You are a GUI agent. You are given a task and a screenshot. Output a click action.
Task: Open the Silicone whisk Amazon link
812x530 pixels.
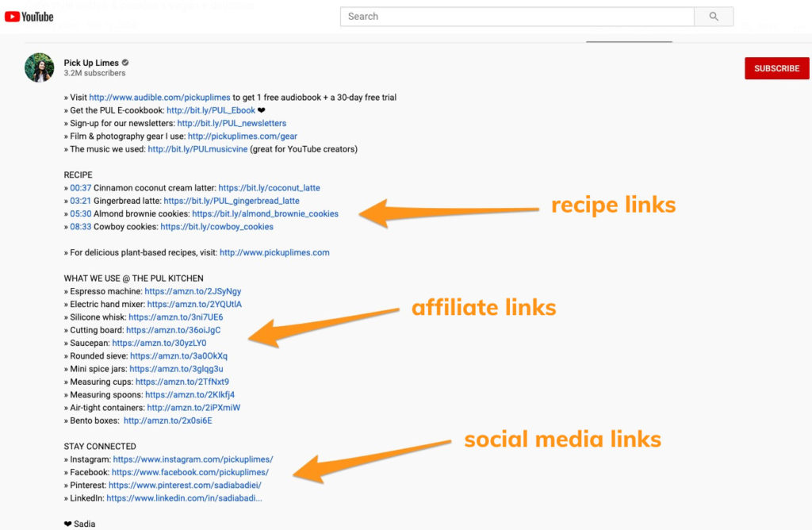click(x=175, y=317)
